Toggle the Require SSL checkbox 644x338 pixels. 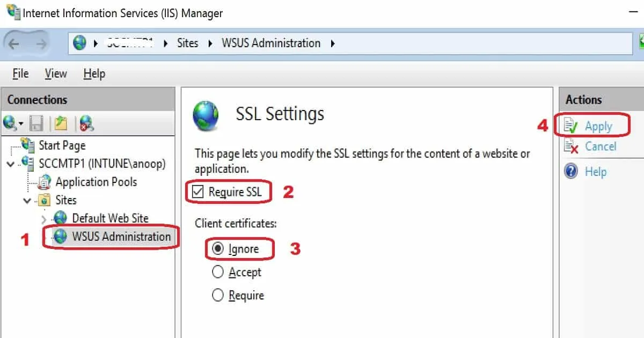click(x=198, y=192)
